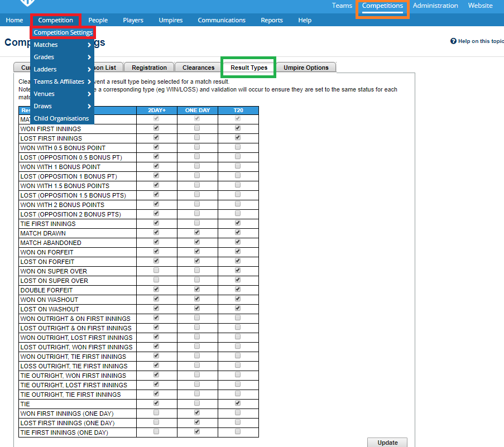This screenshot has height=447, width=504.
Task: Check WON ON SUPER OVER 2DAY+ checkbox
Action: pos(156,270)
